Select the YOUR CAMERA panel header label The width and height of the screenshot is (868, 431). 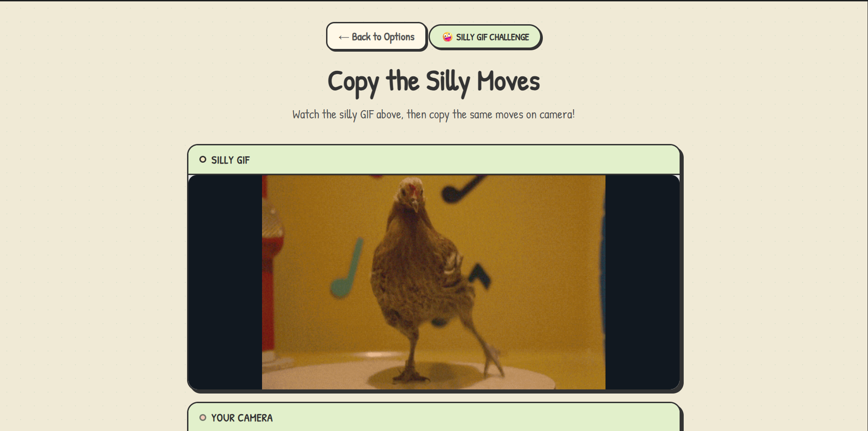242,418
